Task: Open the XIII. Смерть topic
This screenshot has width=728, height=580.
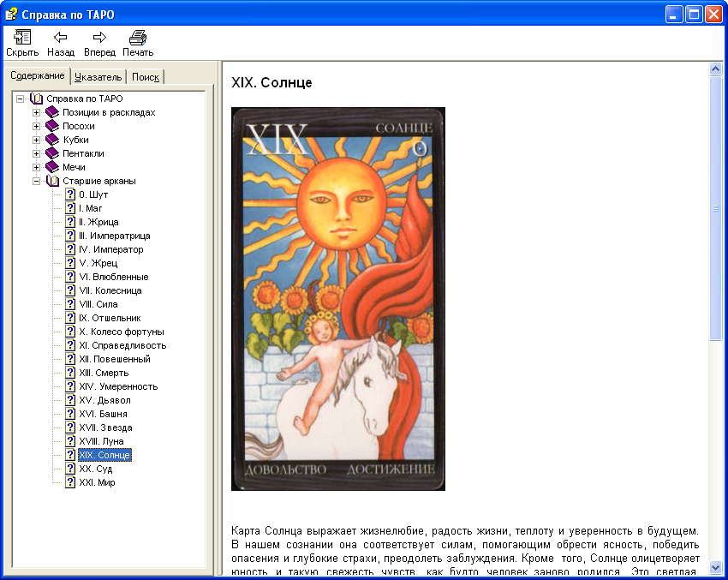Action: (104, 373)
